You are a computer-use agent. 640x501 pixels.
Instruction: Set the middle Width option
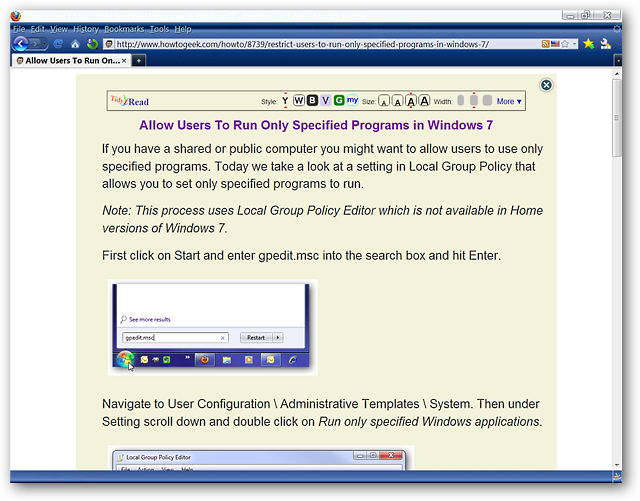coord(474,100)
